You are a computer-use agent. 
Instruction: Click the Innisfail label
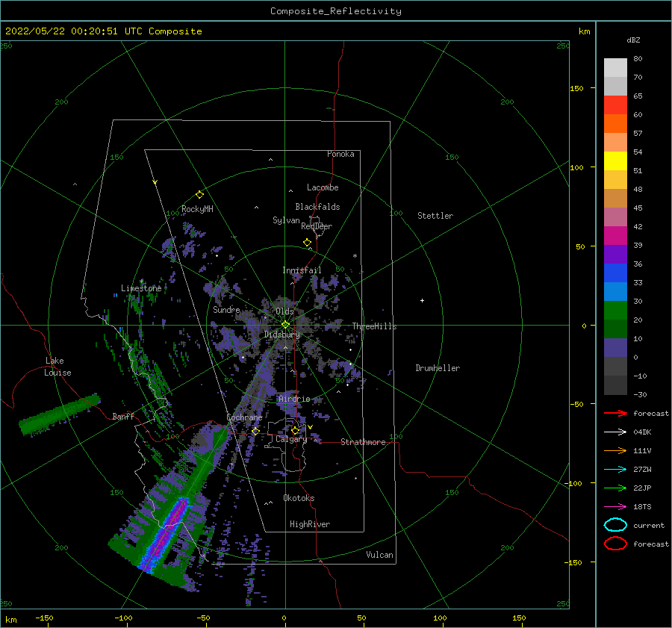302,270
